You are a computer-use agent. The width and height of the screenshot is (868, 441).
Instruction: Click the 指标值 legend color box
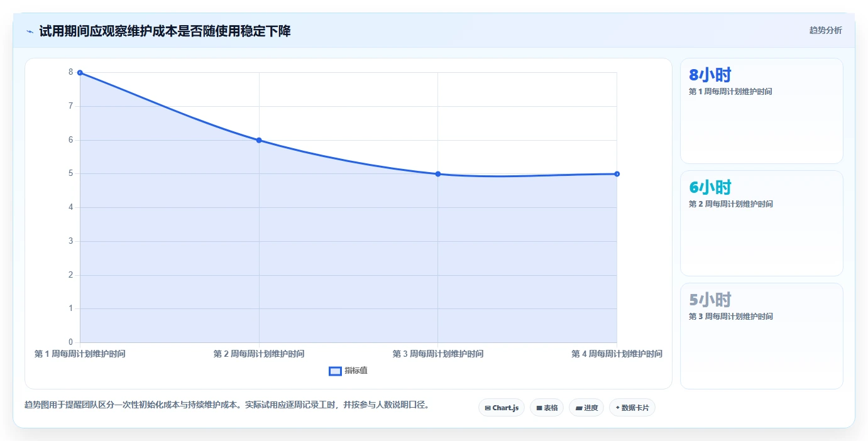(x=336, y=371)
